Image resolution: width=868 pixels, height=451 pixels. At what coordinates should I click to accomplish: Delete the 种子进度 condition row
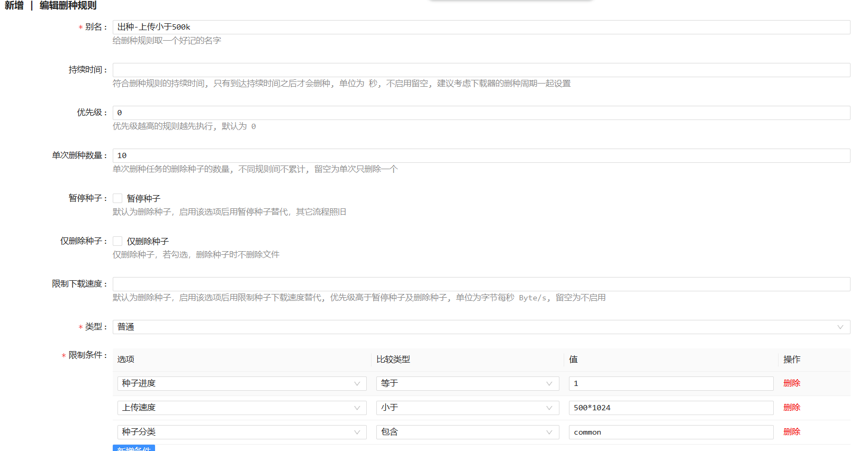pos(791,383)
